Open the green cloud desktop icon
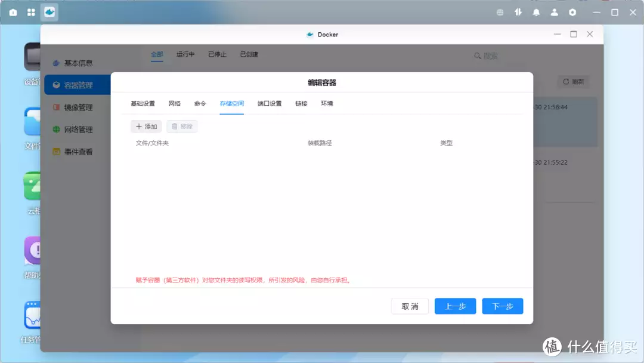Screen dimensions: 644x363 coord(32,186)
